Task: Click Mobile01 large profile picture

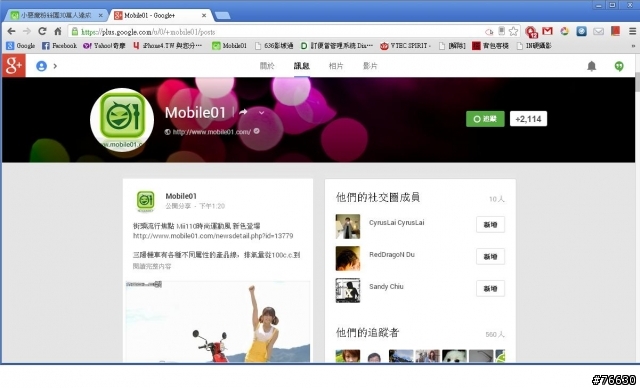Action: coord(122,120)
